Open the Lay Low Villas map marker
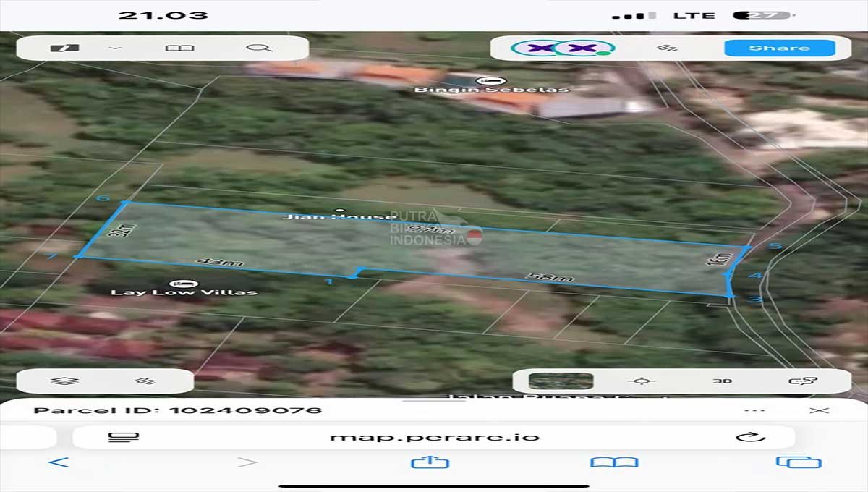Viewport: 868px width, 492px height. 179,283
